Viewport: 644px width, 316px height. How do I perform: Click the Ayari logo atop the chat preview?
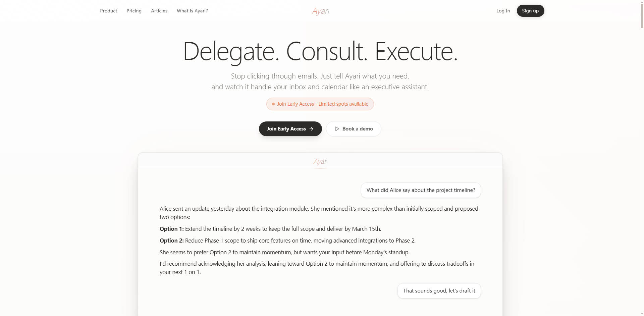[x=320, y=161]
